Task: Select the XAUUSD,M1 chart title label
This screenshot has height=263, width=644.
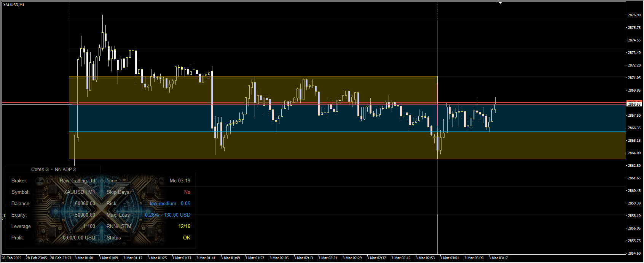Action: tap(14, 5)
